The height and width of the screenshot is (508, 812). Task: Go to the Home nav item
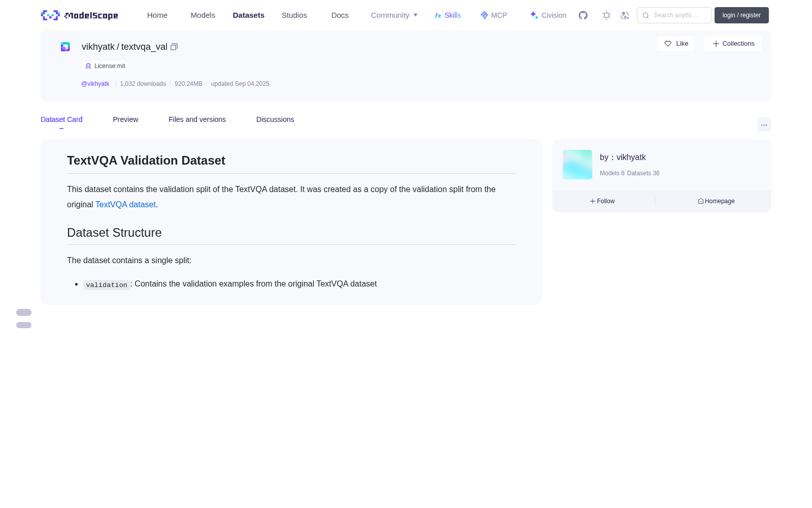157,15
